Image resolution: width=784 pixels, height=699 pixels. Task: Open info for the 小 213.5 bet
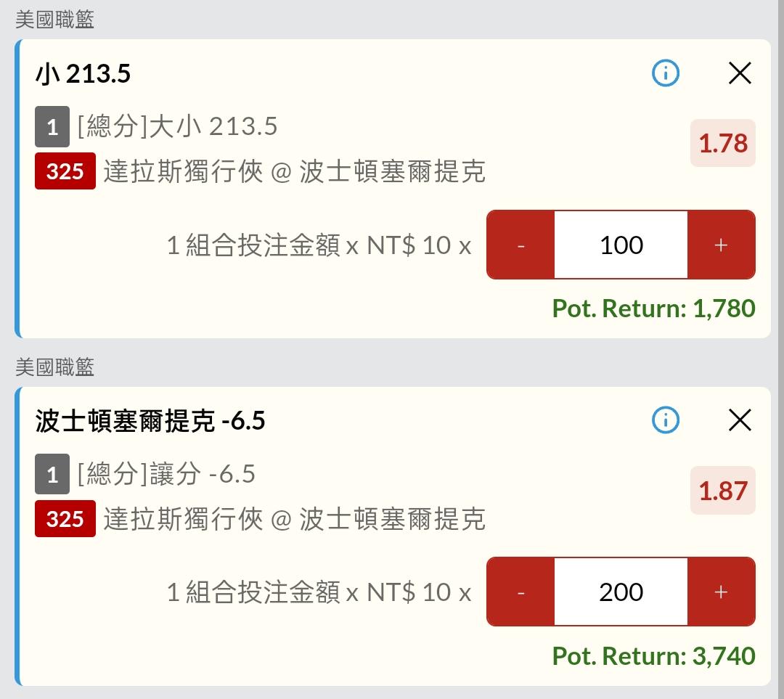(666, 73)
